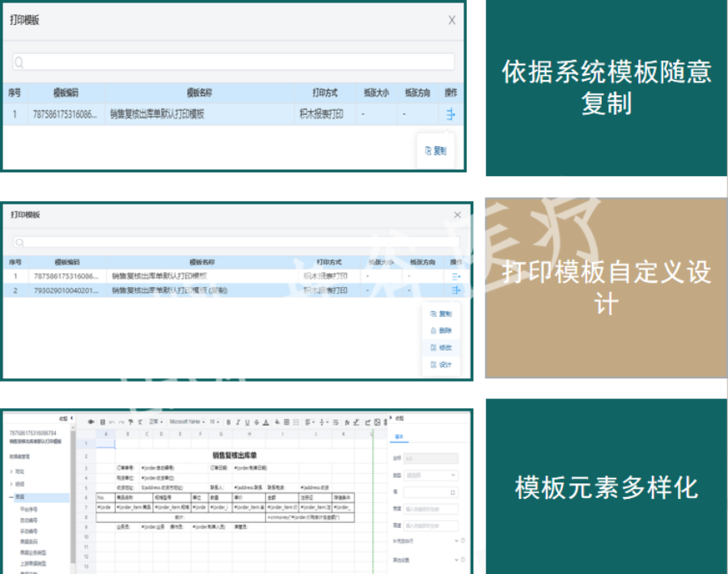Toggle underline formatting
This screenshot has width=728, height=574.
(247, 422)
